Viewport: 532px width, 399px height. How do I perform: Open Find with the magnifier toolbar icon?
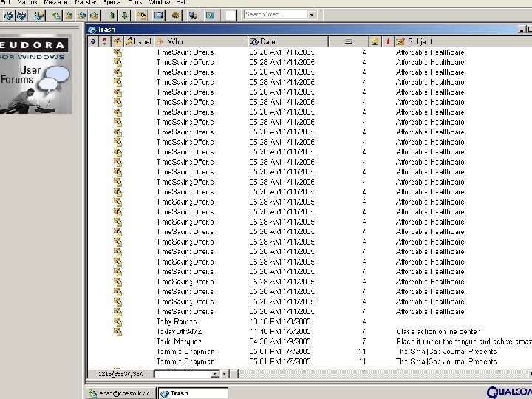pos(159,16)
